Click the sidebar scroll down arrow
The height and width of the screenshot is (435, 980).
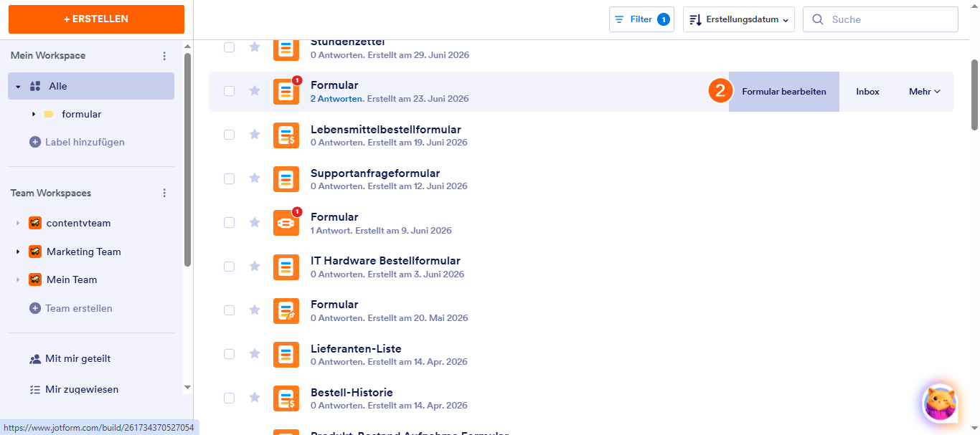point(188,387)
